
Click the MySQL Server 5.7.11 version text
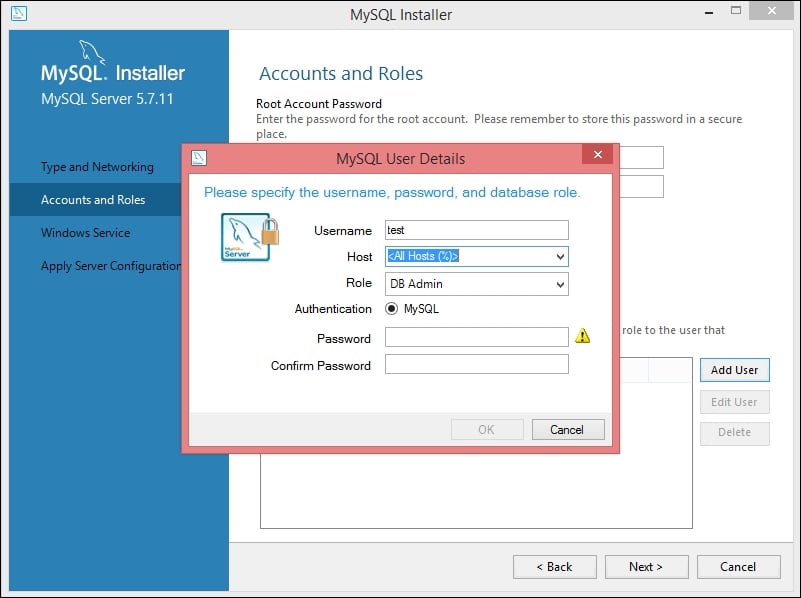click(x=107, y=99)
